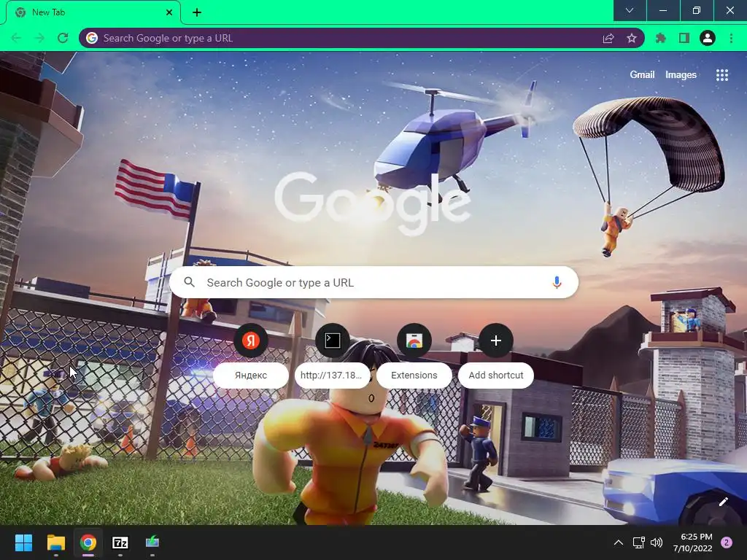This screenshot has width=747, height=560.
Task: Toggle the side panel icon
Action: [684, 38]
